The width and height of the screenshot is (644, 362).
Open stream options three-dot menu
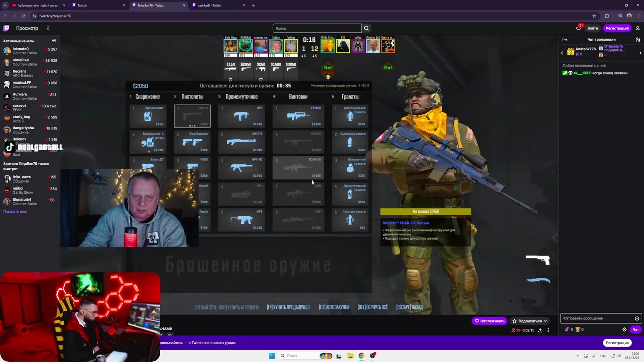pyautogui.click(x=548, y=330)
